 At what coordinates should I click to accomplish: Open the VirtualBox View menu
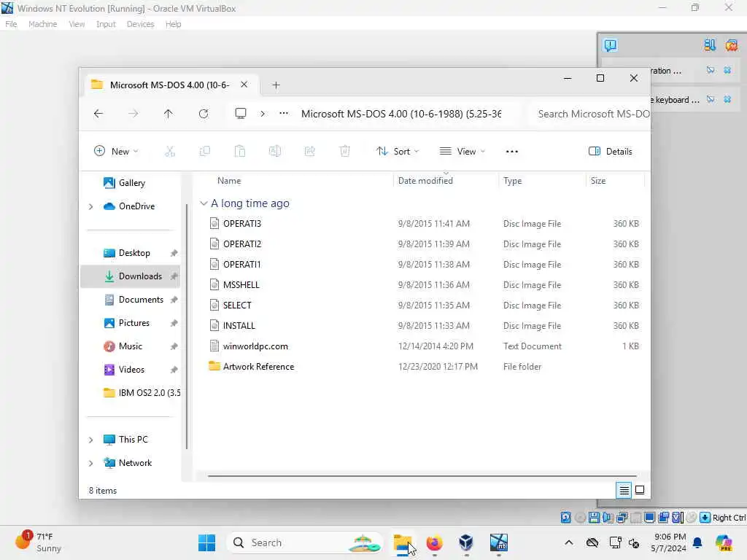(x=76, y=24)
